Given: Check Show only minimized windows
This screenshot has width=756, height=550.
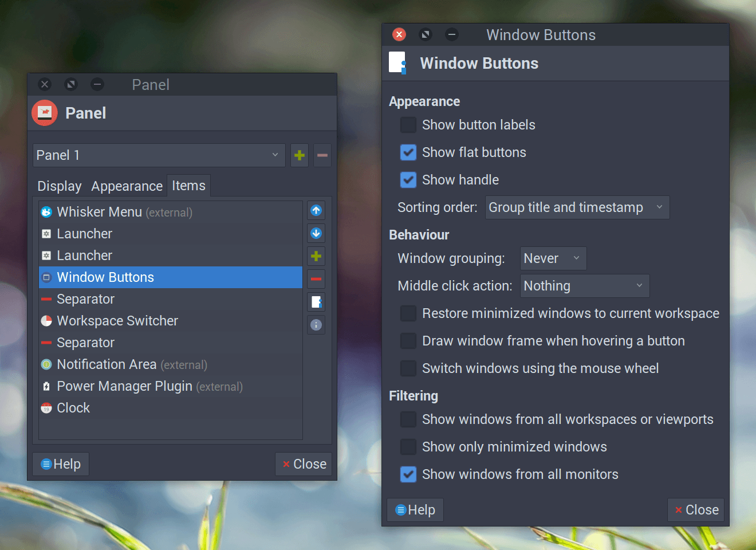Looking at the screenshot, I should 408,447.
